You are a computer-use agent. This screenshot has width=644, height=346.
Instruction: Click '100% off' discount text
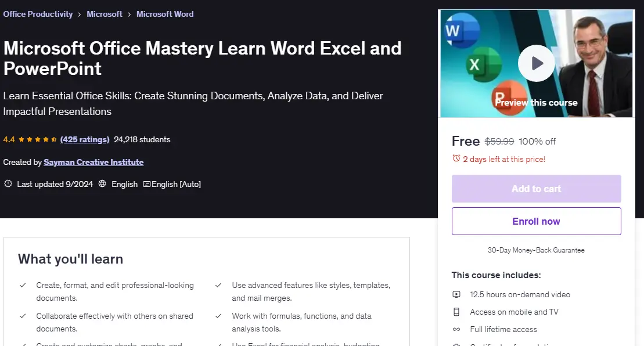(x=537, y=142)
